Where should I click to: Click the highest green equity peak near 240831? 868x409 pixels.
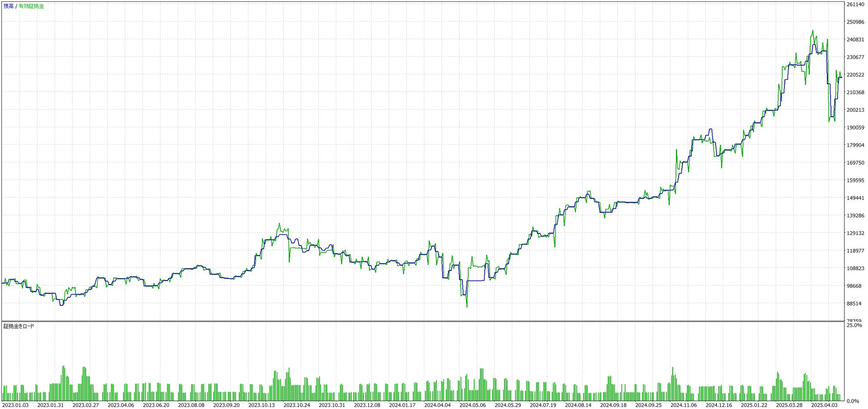click(x=812, y=31)
